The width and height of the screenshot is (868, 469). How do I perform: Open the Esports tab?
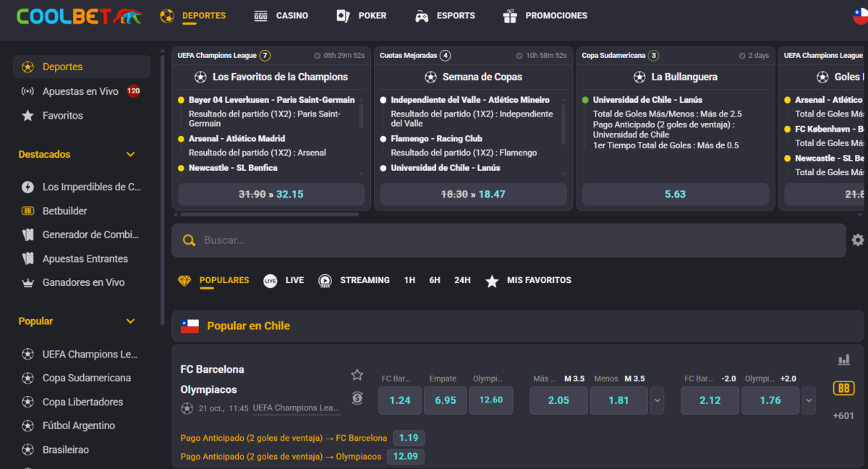[445, 15]
